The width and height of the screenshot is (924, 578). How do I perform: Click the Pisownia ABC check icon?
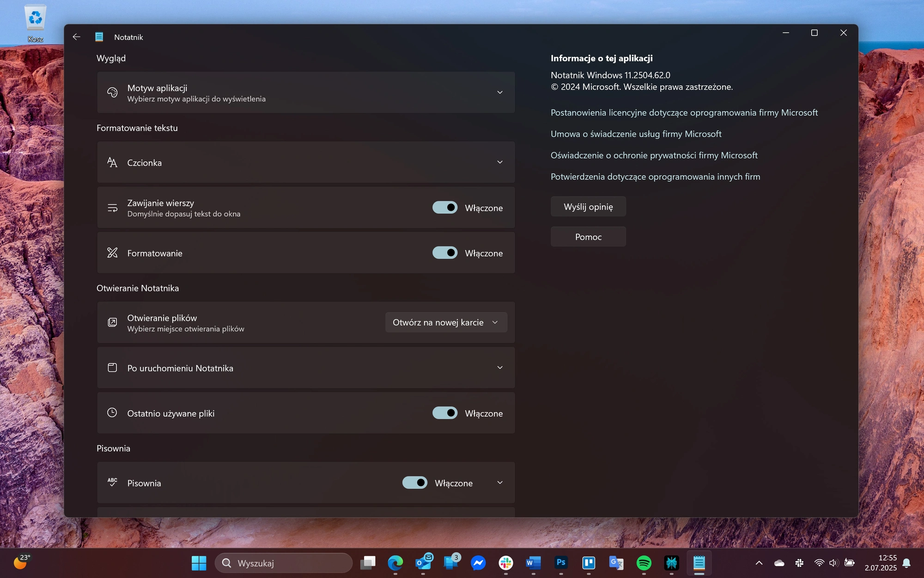coord(112,482)
